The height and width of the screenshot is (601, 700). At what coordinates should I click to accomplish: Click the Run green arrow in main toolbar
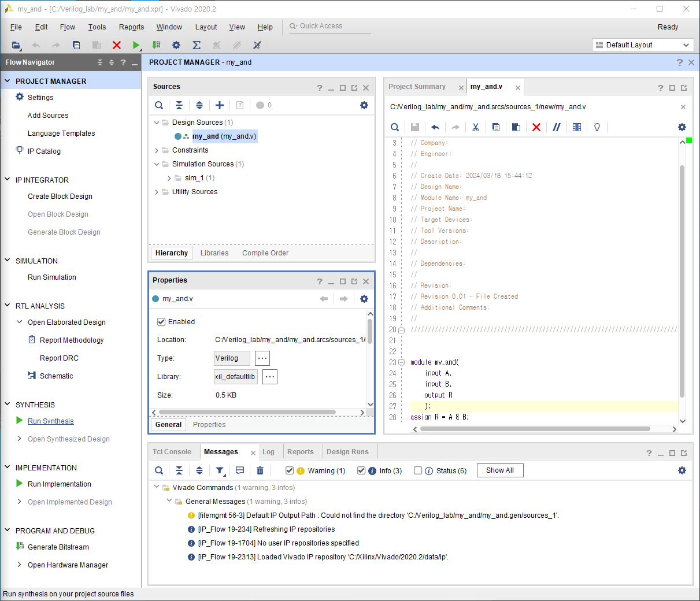136,45
